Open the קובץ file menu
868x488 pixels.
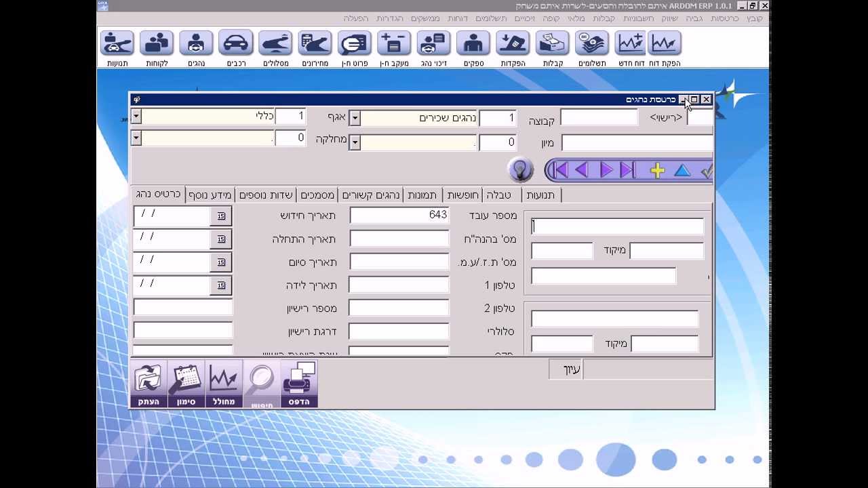click(x=754, y=18)
